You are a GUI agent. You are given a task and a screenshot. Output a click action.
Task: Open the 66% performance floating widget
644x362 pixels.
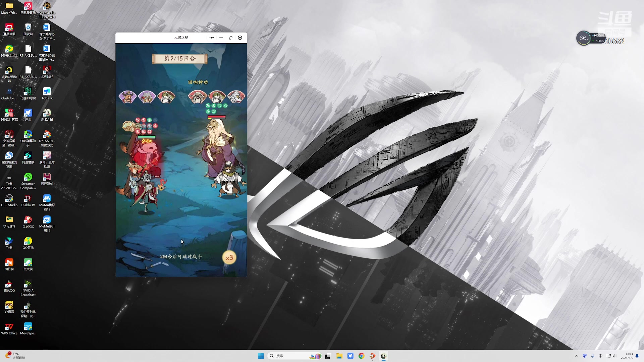point(584,38)
